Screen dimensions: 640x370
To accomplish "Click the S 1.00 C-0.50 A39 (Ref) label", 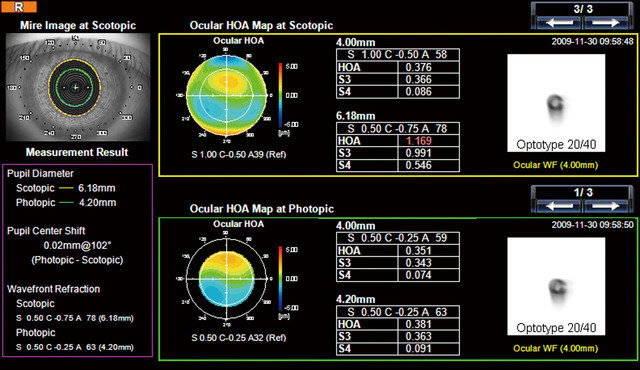I will pos(239,155).
